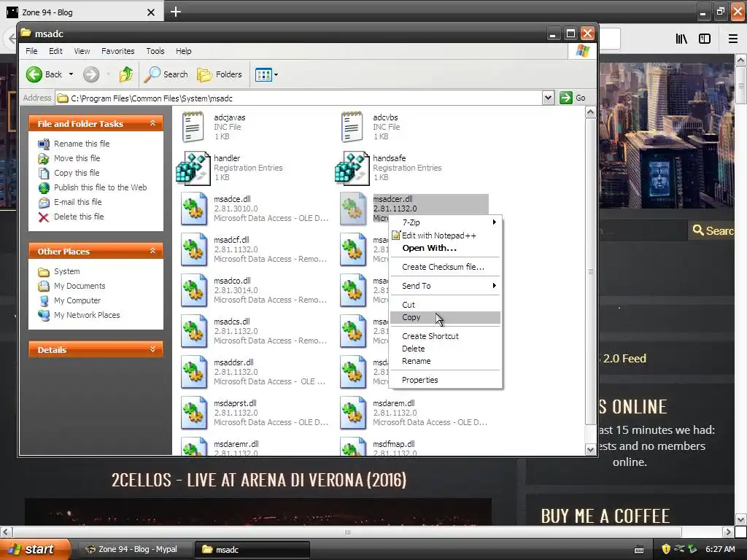Click Delete this file task

79,217
